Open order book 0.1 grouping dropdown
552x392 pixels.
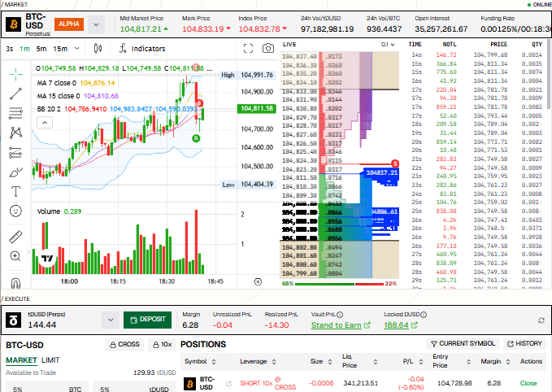pyautogui.click(x=388, y=45)
